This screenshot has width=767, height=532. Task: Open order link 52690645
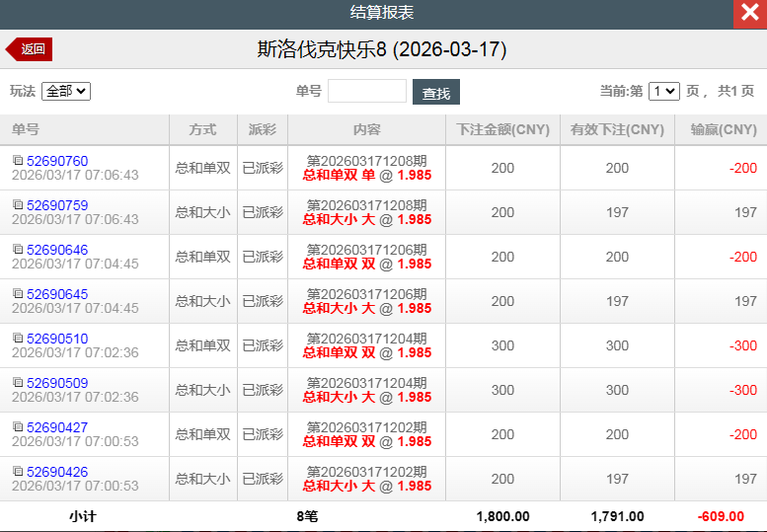pos(57,294)
